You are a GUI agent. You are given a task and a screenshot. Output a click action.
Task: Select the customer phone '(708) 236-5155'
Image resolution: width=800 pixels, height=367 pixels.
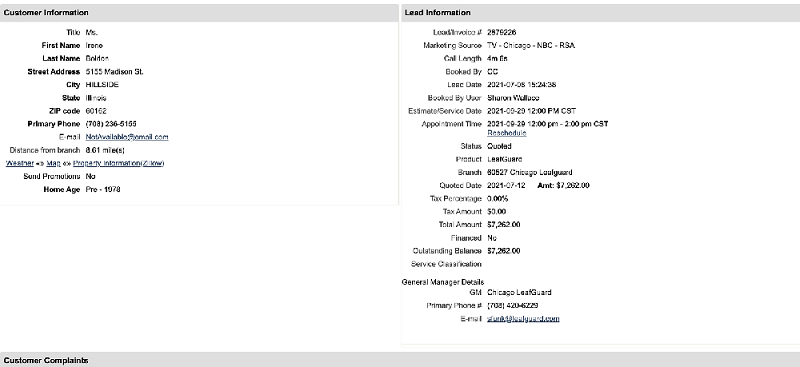[x=111, y=124]
